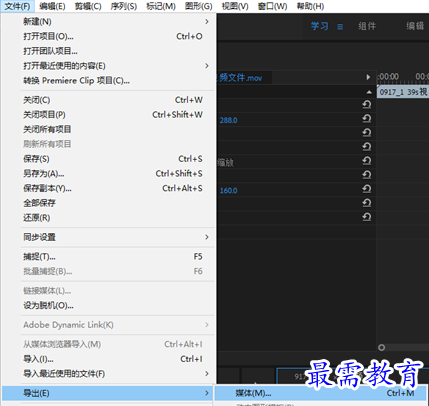Switch to the 学习 workspace tab
The height and width of the screenshot is (406, 429).
[319, 26]
